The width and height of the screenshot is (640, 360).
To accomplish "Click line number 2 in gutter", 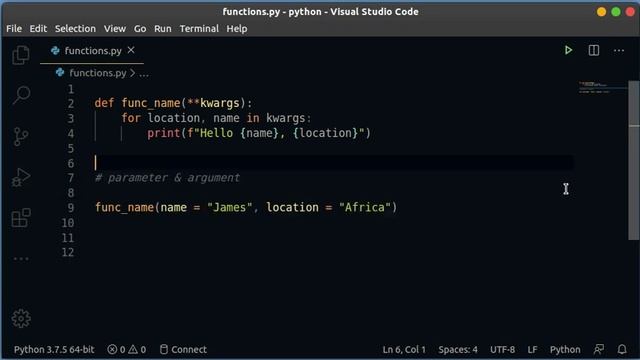I will [71, 104].
